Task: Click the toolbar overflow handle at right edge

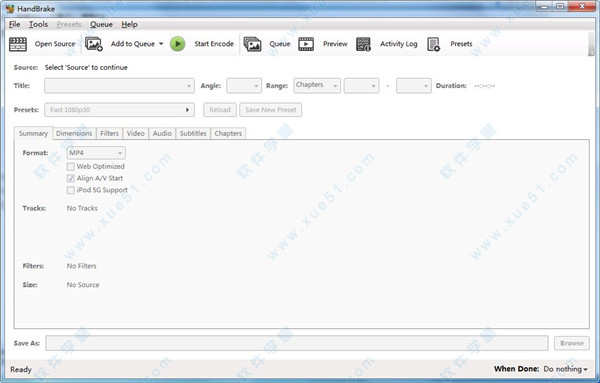Action: pos(591,44)
